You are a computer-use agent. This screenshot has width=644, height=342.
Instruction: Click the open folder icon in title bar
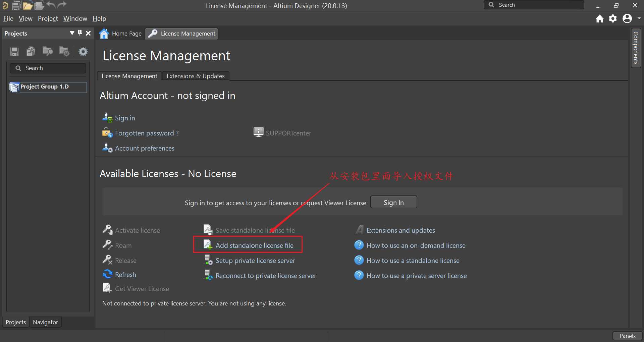[28, 5]
